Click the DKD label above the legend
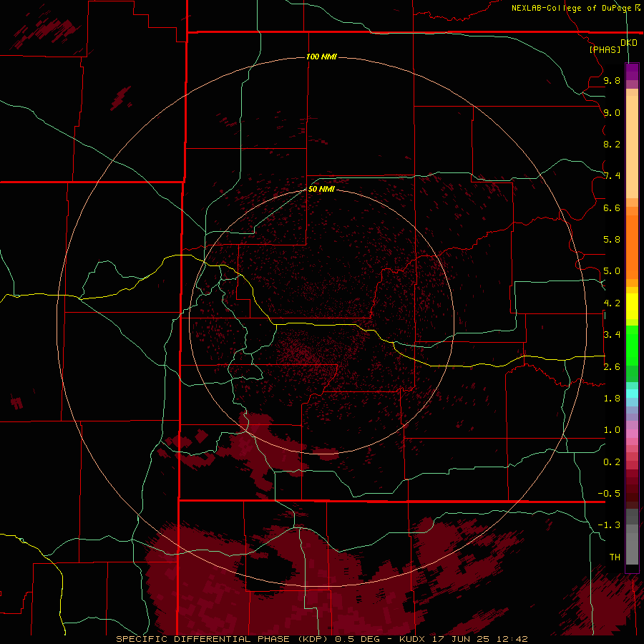The width and height of the screenshot is (644, 644). [x=629, y=43]
